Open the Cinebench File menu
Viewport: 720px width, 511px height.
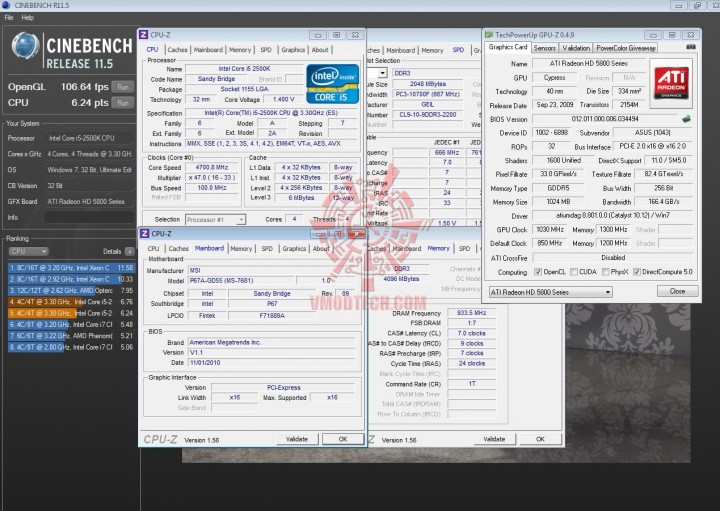9,17
